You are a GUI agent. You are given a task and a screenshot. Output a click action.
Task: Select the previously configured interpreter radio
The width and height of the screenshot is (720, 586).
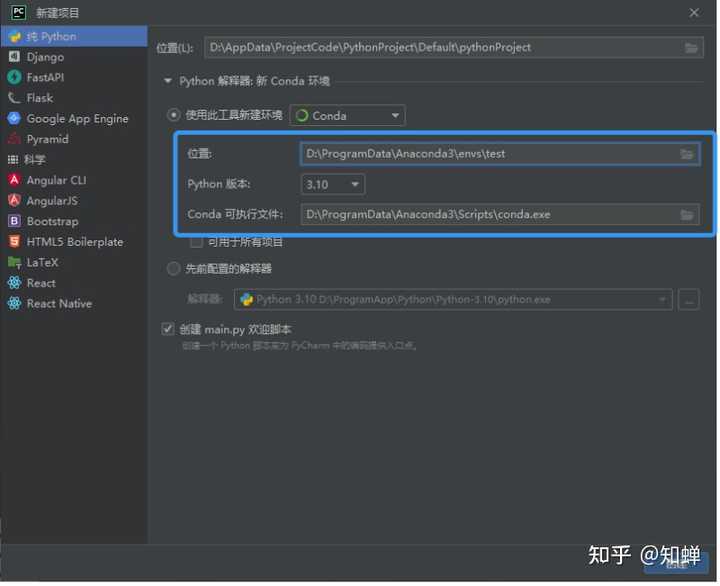[x=173, y=268]
